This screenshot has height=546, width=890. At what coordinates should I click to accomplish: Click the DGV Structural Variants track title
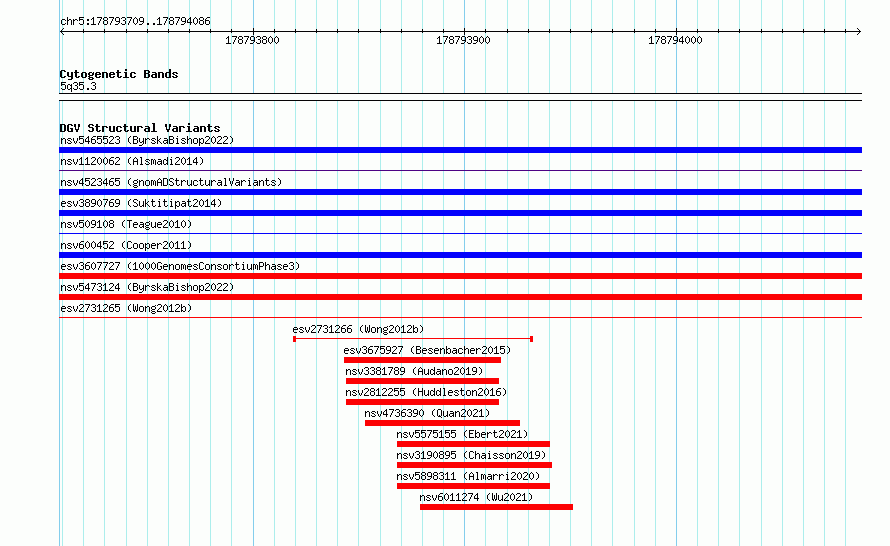coord(140,128)
